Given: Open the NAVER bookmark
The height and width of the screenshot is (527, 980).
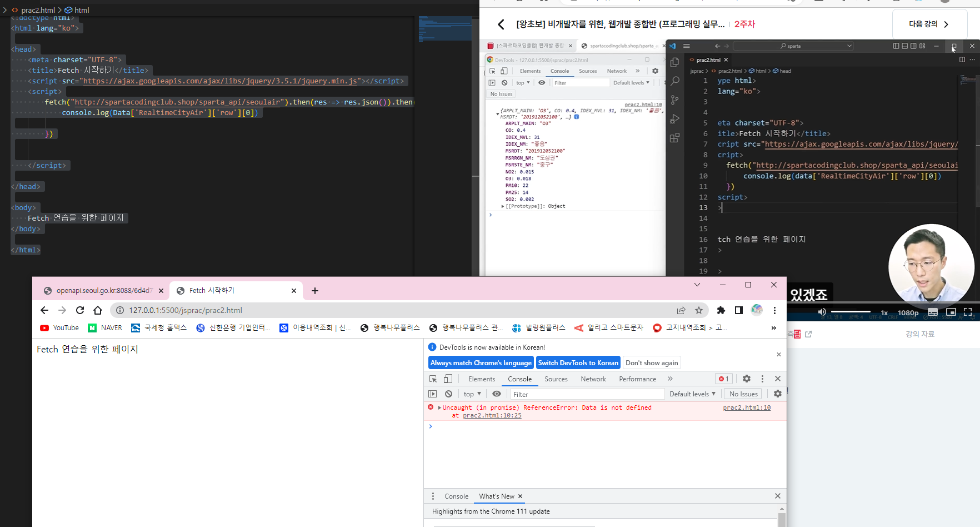Looking at the screenshot, I should (105, 328).
